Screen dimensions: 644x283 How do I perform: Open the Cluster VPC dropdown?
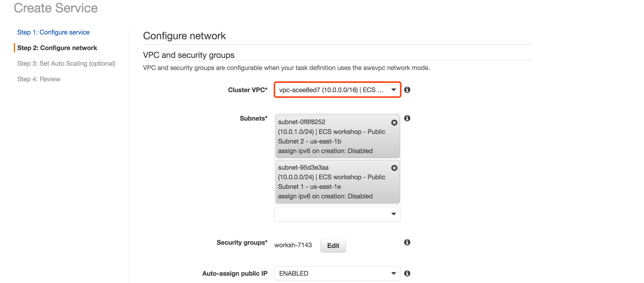(337, 90)
